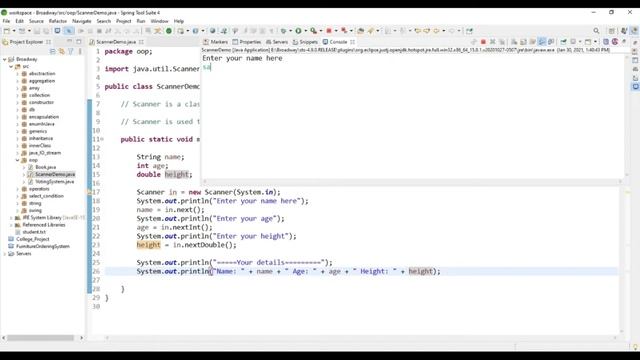The image size is (640, 360).
Task: Toggle Link with Editor in Project Explorer
Action: (62, 51)
